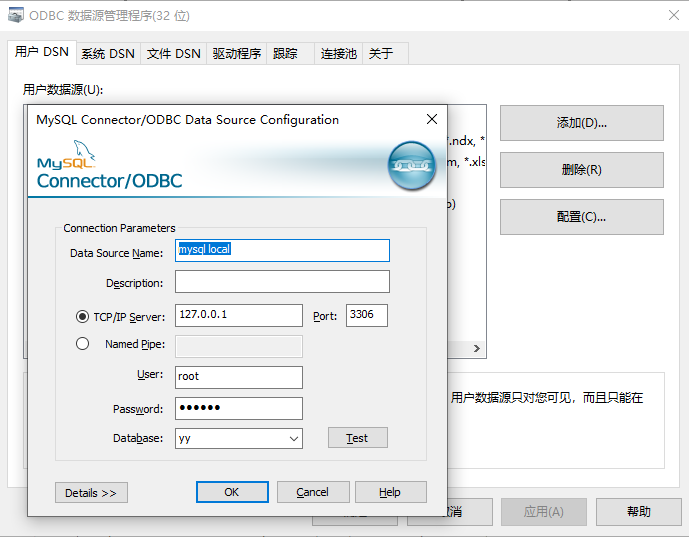Image resolution: width=689 pixels, height=537 pixels.
Task: Switch to the 系统 DSN tab
Action: (x=108, y=54)
